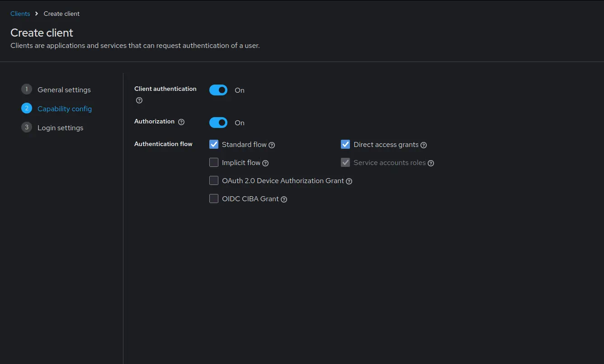
Task: Click the Service accounts roles checkbox
Action: [x=345, y=163]
